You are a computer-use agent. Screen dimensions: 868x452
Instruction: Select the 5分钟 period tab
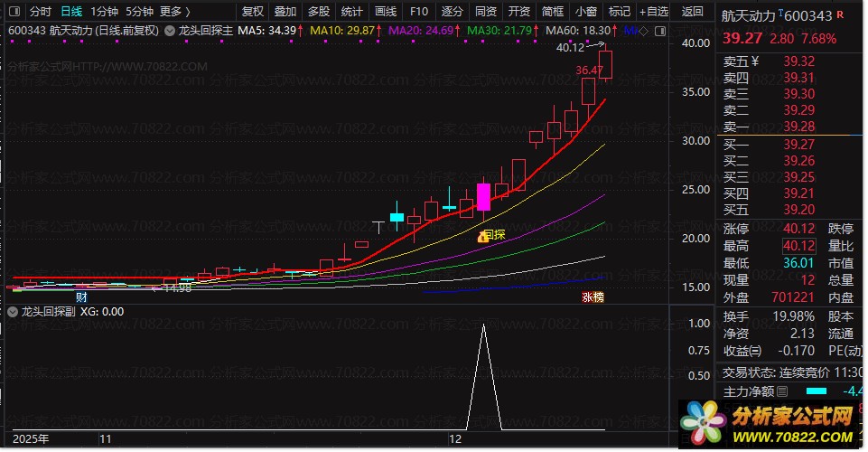[x=139, y=11]
